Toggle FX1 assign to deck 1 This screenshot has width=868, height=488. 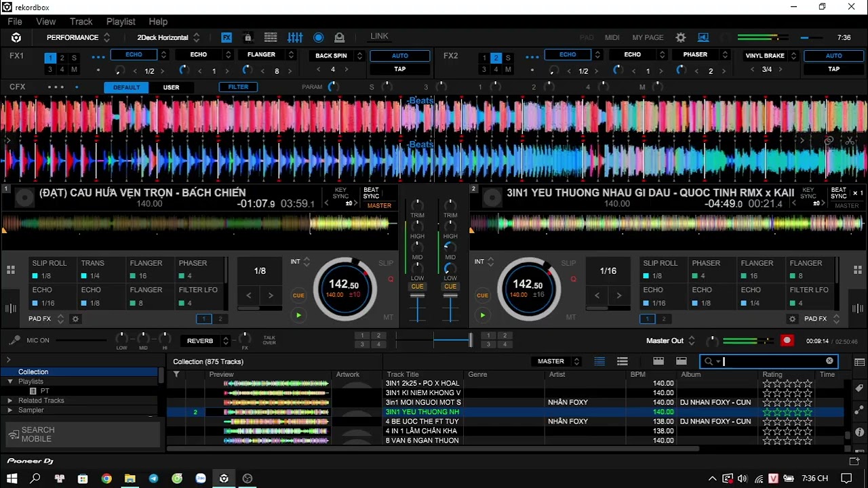pyautogui.click(x=50, y=58)
